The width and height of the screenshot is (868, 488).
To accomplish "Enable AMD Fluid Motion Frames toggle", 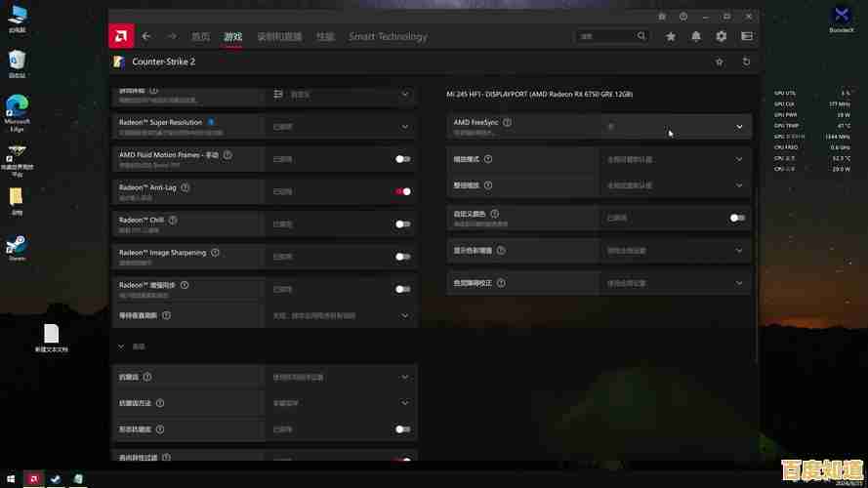I will [402, 159].
